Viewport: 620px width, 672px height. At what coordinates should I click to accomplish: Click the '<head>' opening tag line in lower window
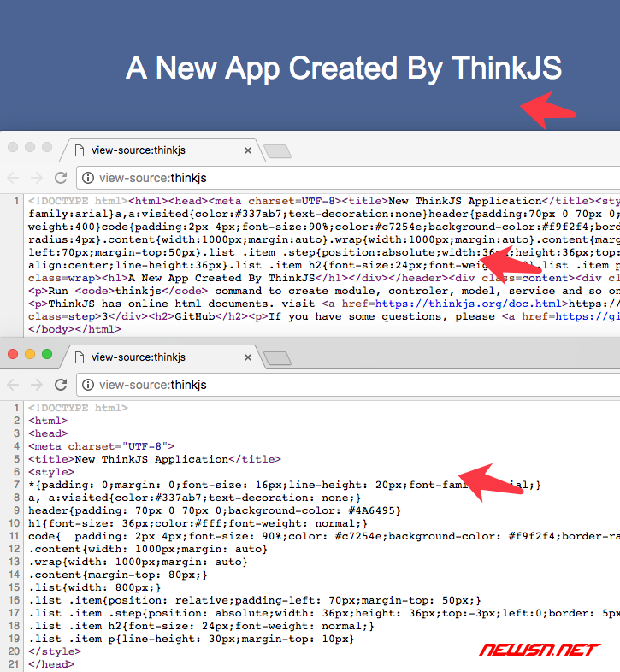pyautogui.click(x=48, y=433)
